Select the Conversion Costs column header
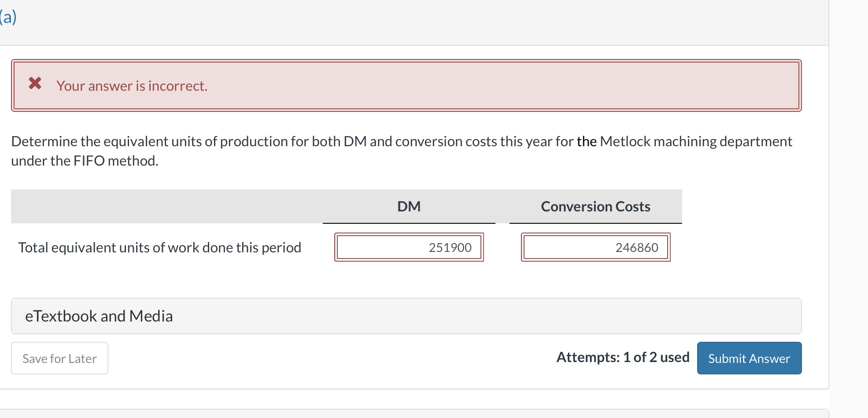 [x=595, y=207]
